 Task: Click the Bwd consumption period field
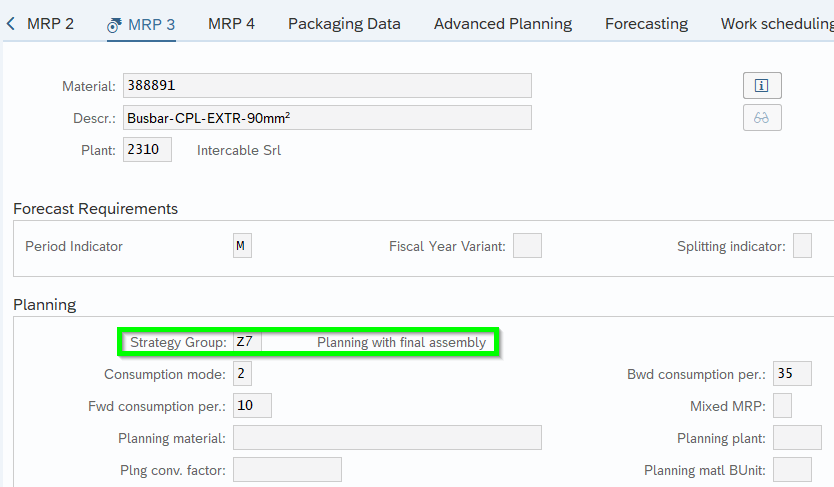tap(792, 374)
